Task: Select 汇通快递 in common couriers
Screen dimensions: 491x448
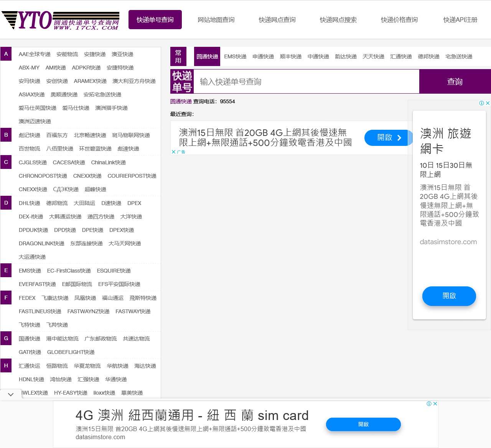Action: (401, 56)
